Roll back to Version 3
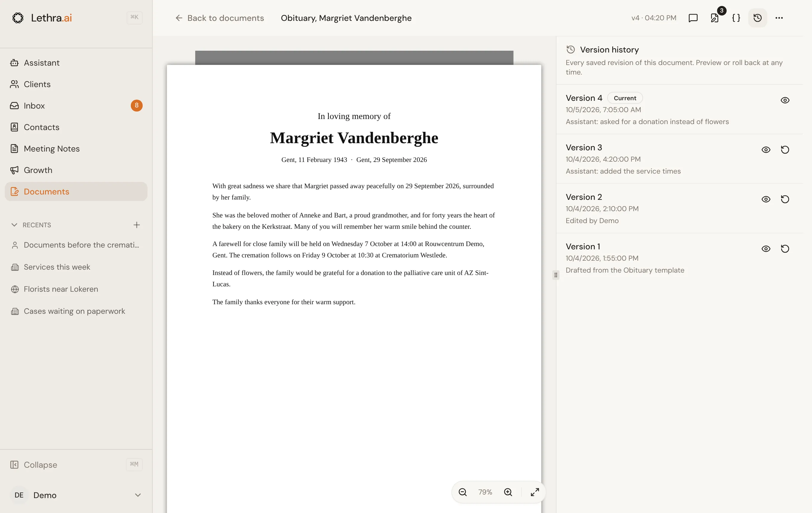Image resolution: width=812 pixels, height=513 pixels. coord(785,150)
